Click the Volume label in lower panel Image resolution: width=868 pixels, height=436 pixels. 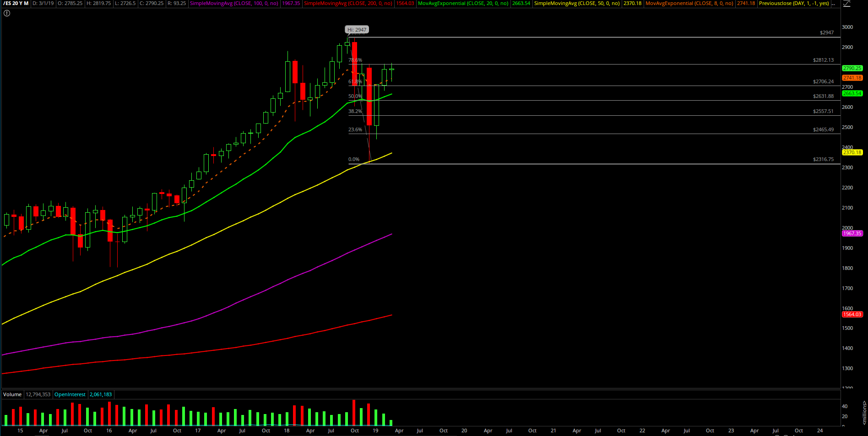coord(12,394)
